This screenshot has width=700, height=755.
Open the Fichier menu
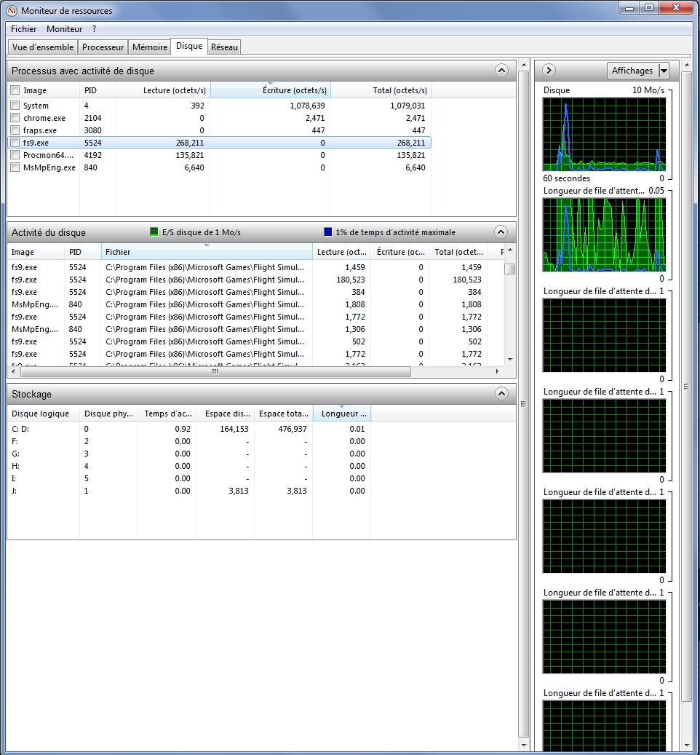pyautogui.click(x=23, y=29)
